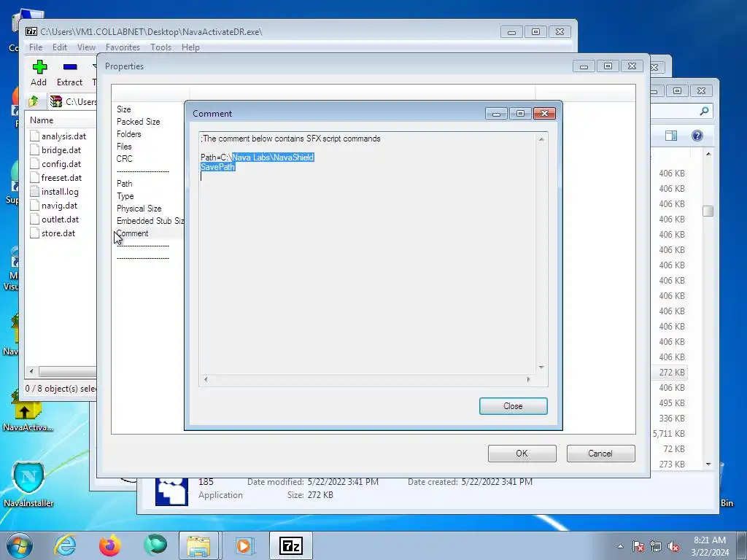Image resolution: width=747 pixels, height=560 pixels.
Task: Select freeset.dat in file list
Action: tap(61, 178)
